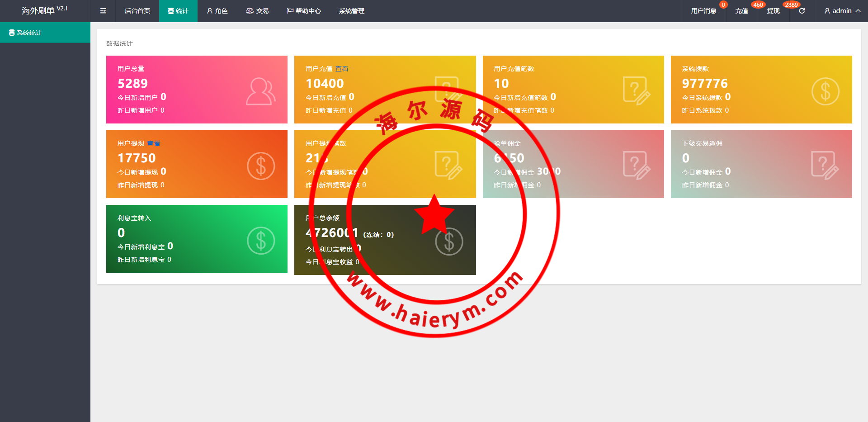Screen dimensions: 868x422
Task: Open the 角色 menu
Action: (x=217, y=11)
